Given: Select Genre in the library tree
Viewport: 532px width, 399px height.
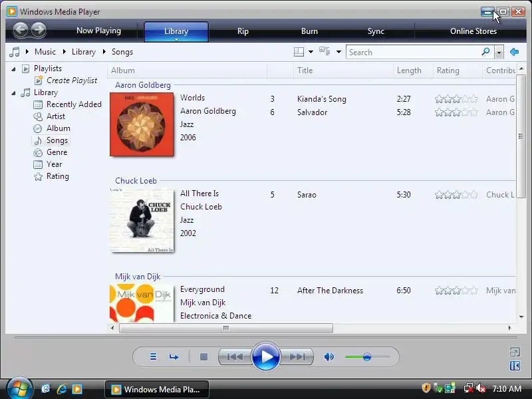Looking at the screenshot, I should [x=57, y=152].
